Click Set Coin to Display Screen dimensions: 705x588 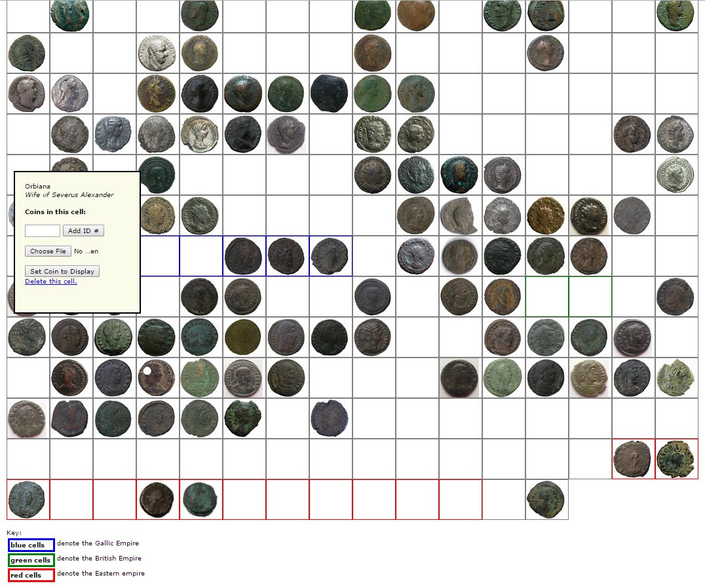point(62,271)
